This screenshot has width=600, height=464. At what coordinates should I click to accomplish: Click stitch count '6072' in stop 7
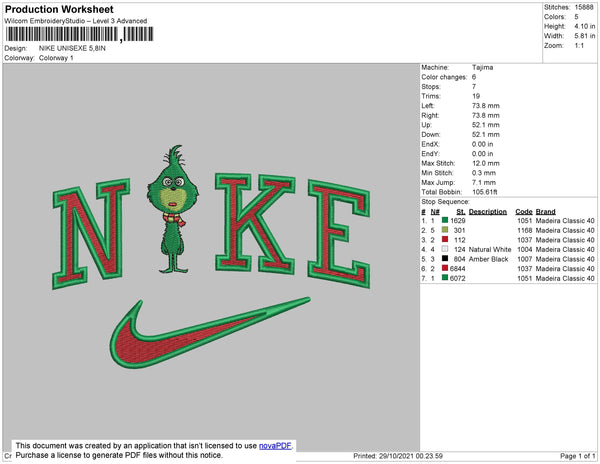(458, 278)
